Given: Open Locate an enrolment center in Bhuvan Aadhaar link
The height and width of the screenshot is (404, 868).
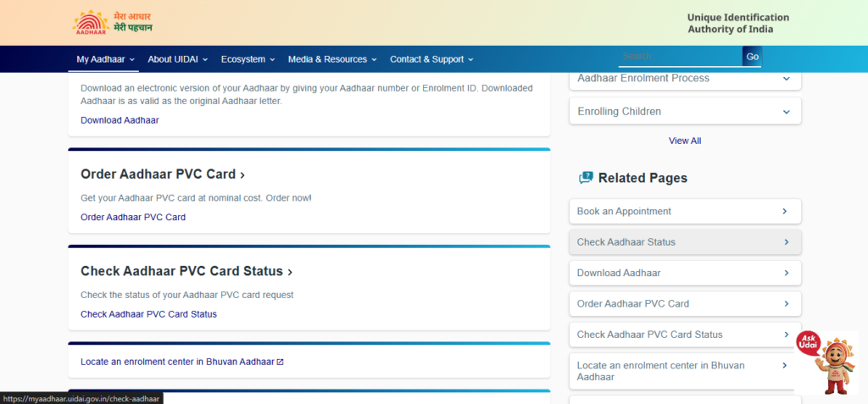Looking at the screenshot, I should tap(182, 362).
